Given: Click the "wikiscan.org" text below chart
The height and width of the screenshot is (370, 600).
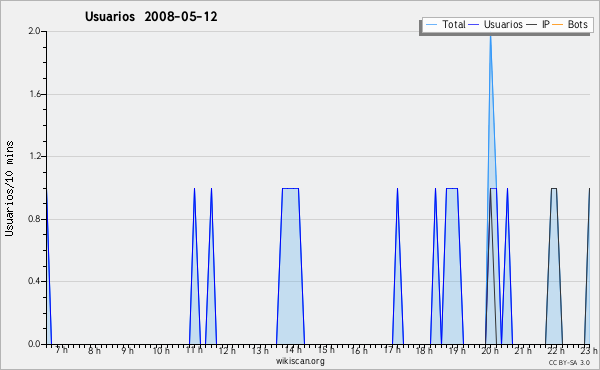Looking at the screenshot, I should [x=300, y=361].
